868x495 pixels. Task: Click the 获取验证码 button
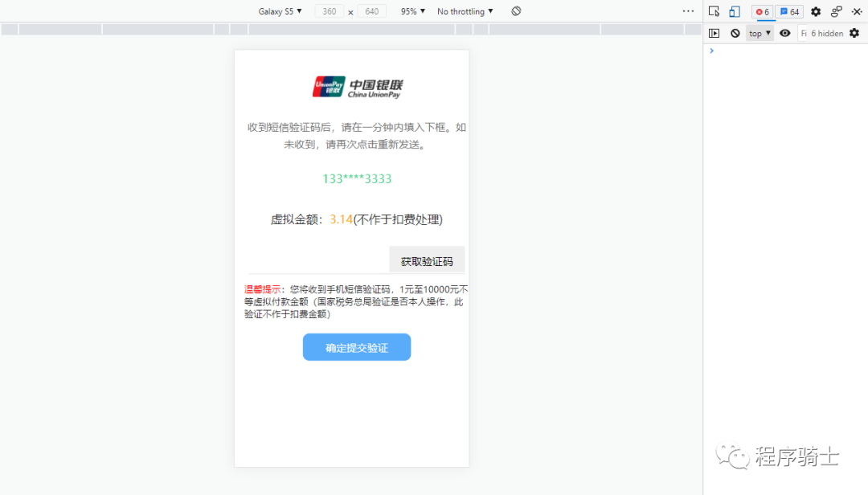click(427, 259)
